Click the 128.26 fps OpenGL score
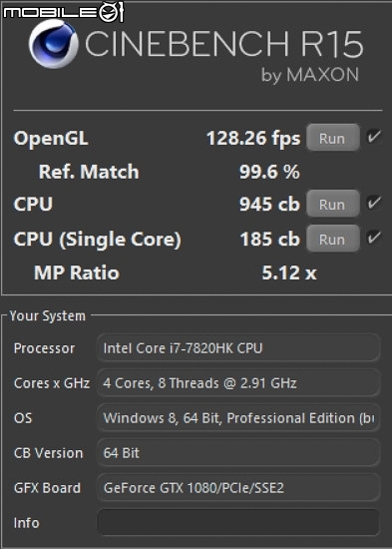The height and width of the screenshot is (549, 392). (x=253, y=139)
